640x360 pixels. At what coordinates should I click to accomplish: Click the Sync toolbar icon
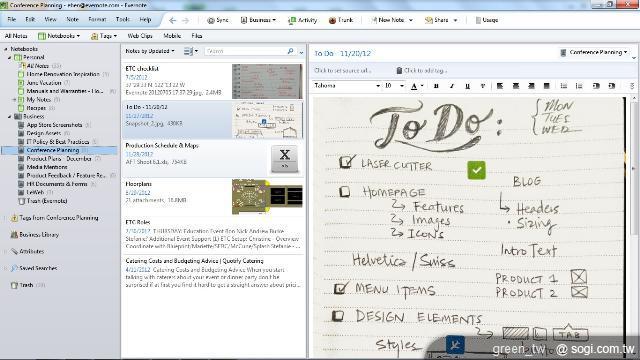211,20
